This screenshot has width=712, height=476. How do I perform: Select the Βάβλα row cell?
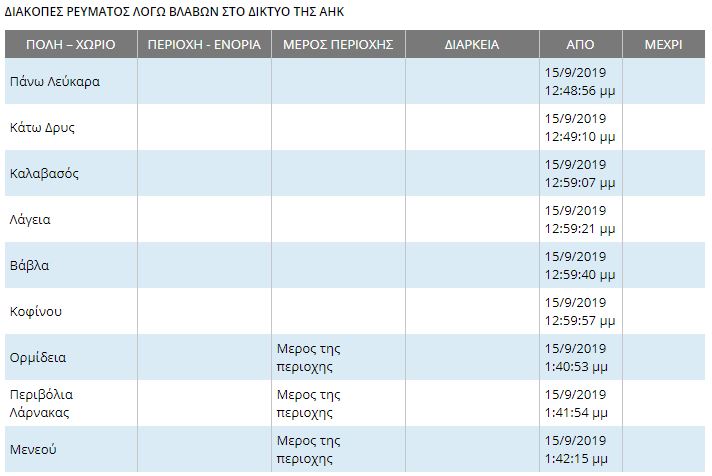pyautogui.click(x=28, y=265)
